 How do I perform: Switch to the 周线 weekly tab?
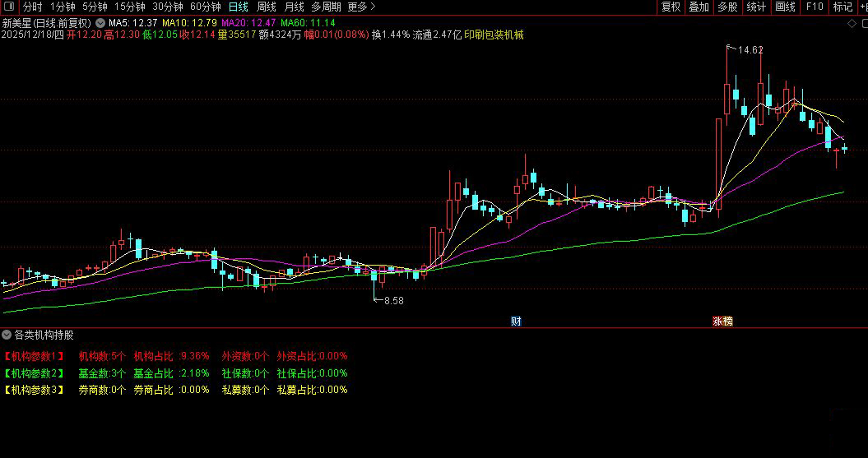tap(267, 7)
